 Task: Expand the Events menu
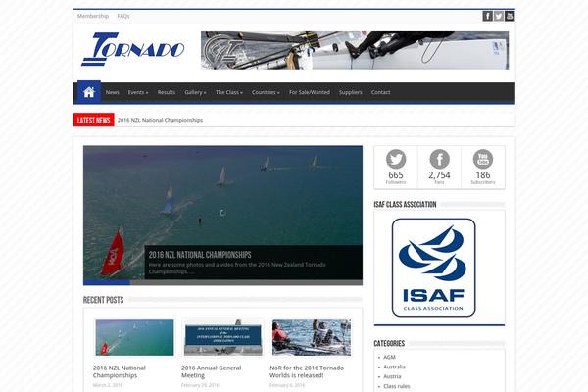pyautogui.click(x=138, y=92)
